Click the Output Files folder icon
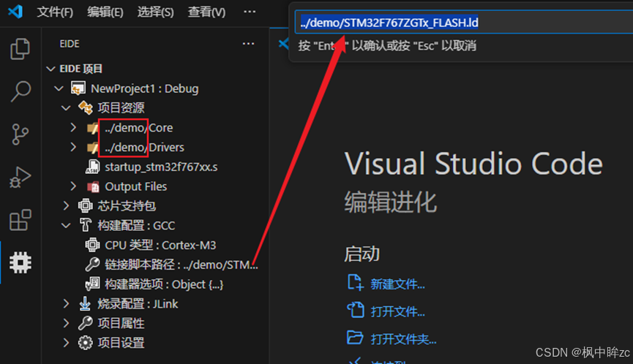 click(x=93, y=186)
